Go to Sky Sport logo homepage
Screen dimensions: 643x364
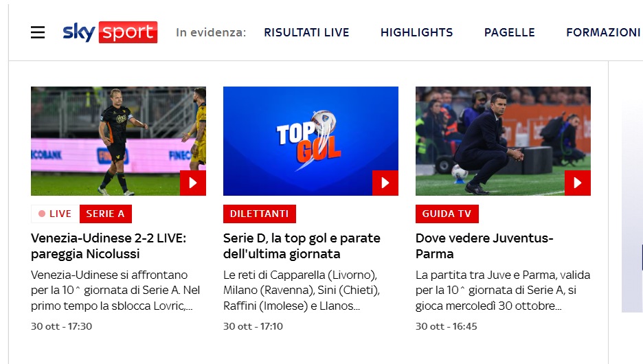110,32
